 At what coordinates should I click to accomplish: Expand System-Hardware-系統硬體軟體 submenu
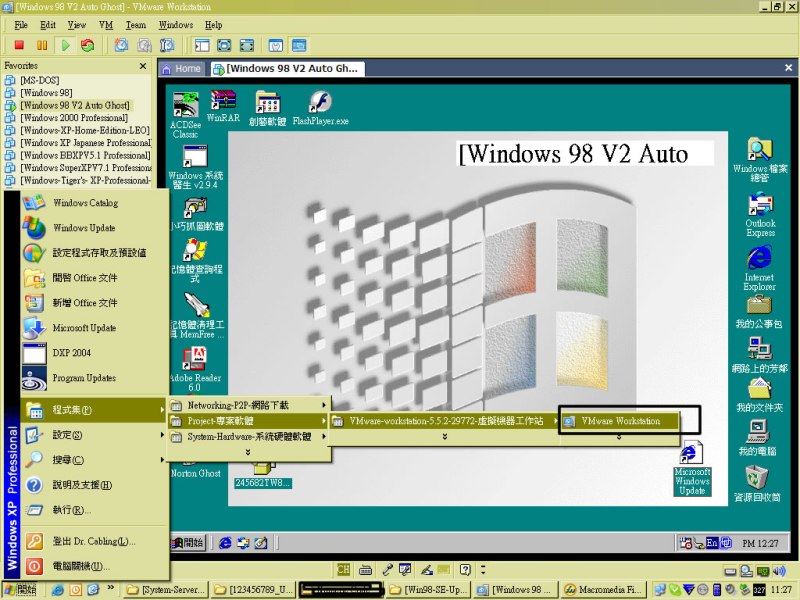point(249,437)
